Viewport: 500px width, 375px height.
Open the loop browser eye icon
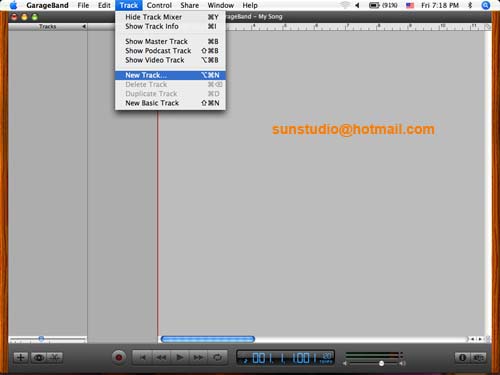point(39,358)
